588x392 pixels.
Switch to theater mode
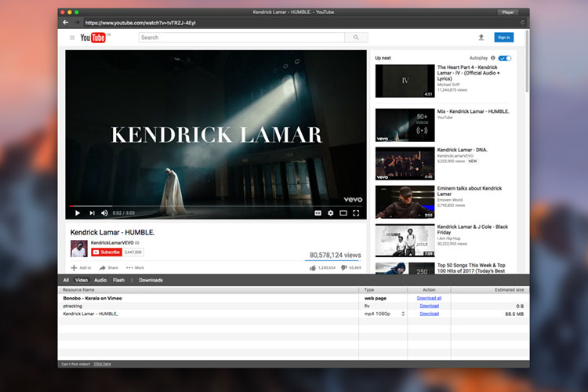343,213
